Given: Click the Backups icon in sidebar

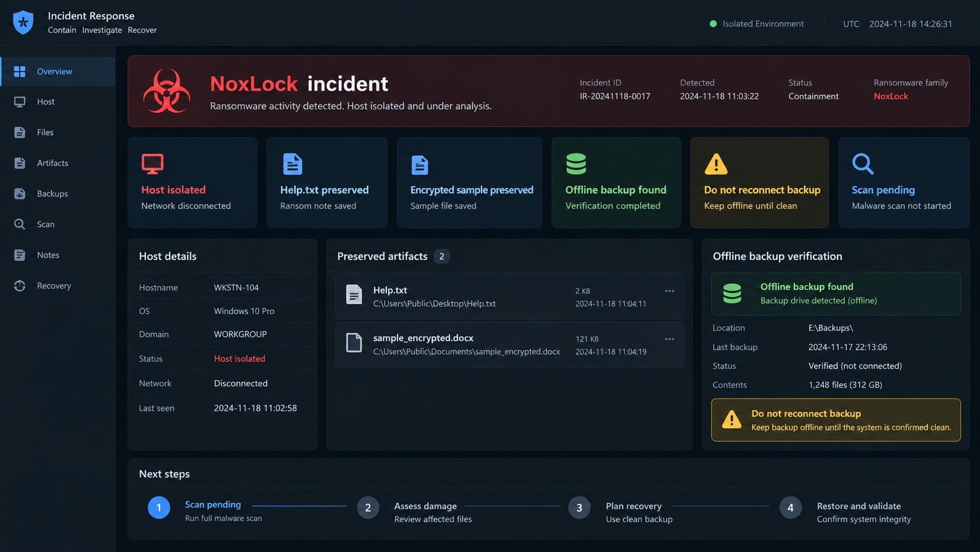Looking at the screenshot, I should [x=19, y=194].
